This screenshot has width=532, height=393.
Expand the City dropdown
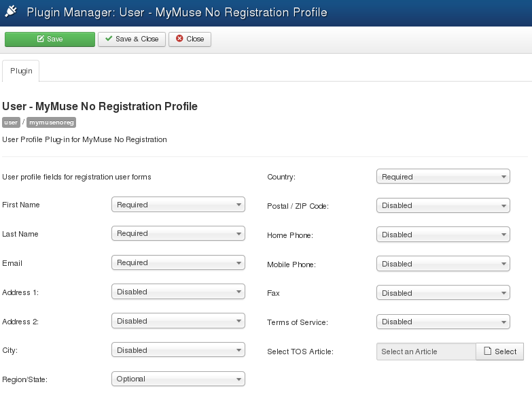point(178,350)
